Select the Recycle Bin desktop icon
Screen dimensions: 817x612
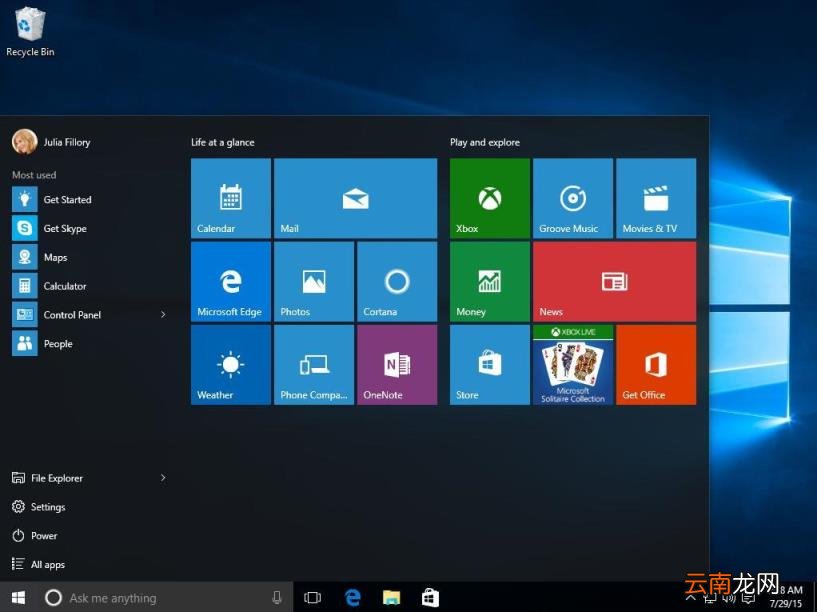coord(30,31)
